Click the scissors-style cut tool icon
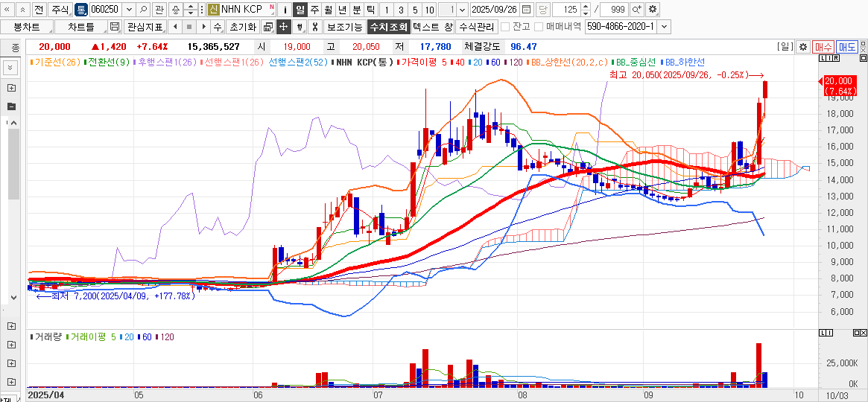The image size is (868, 402). [x=314, y=27]
